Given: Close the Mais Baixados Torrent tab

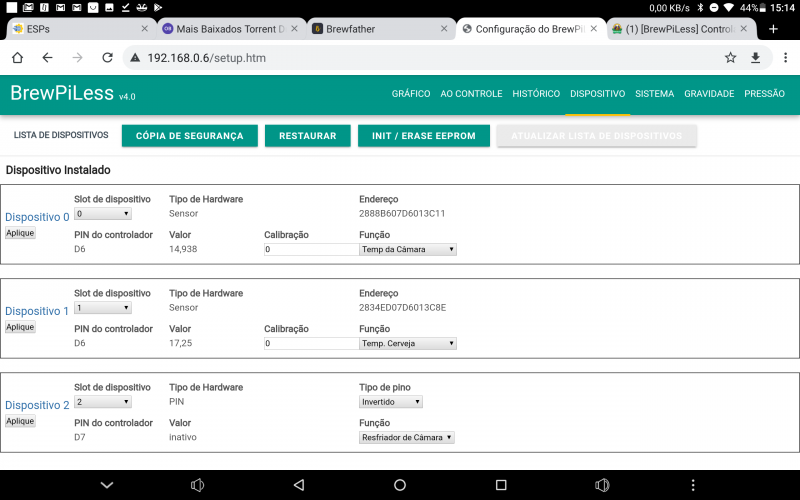Looking at the screenshot, I should tap(294, 29).
